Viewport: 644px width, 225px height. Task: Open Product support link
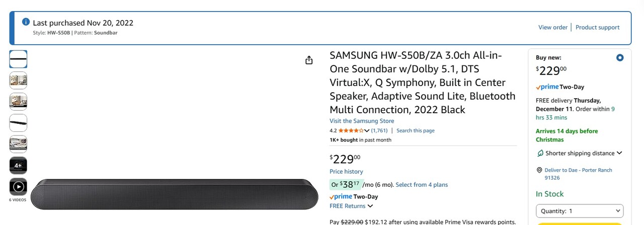click(597, 27)
